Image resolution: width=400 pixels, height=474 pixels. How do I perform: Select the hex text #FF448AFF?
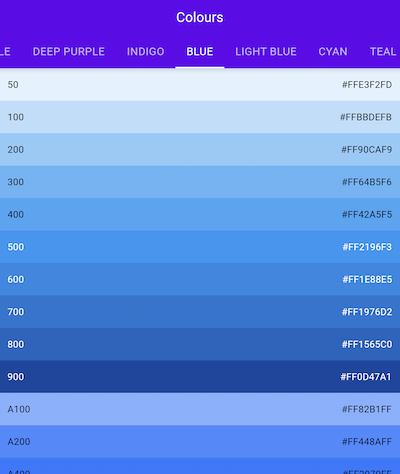367,442
